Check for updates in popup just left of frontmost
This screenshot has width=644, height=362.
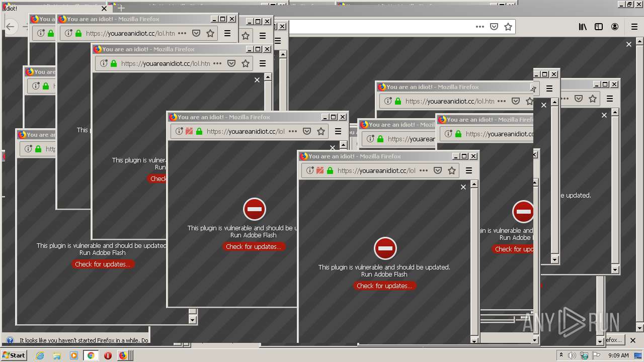point(254,246)
